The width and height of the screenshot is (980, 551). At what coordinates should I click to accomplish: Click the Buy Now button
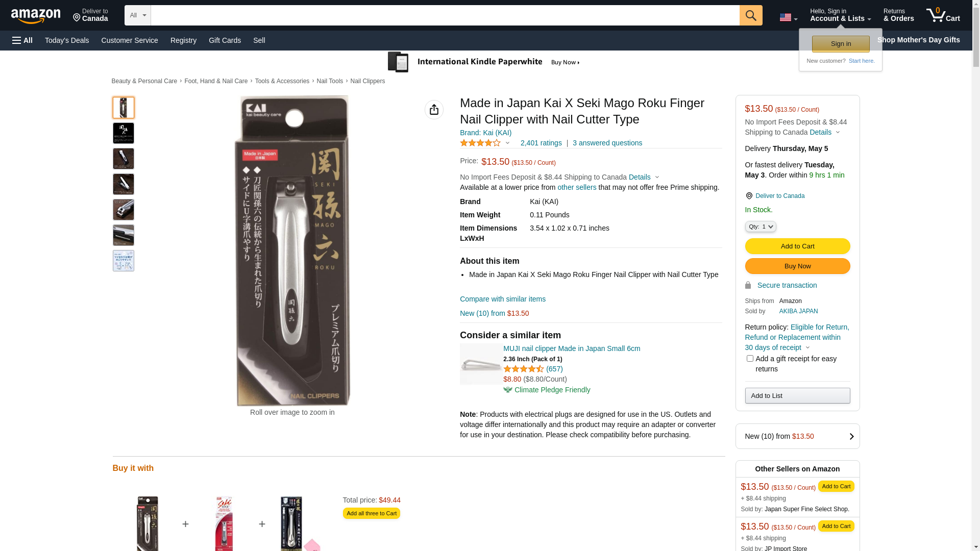[x=797, y=266]
